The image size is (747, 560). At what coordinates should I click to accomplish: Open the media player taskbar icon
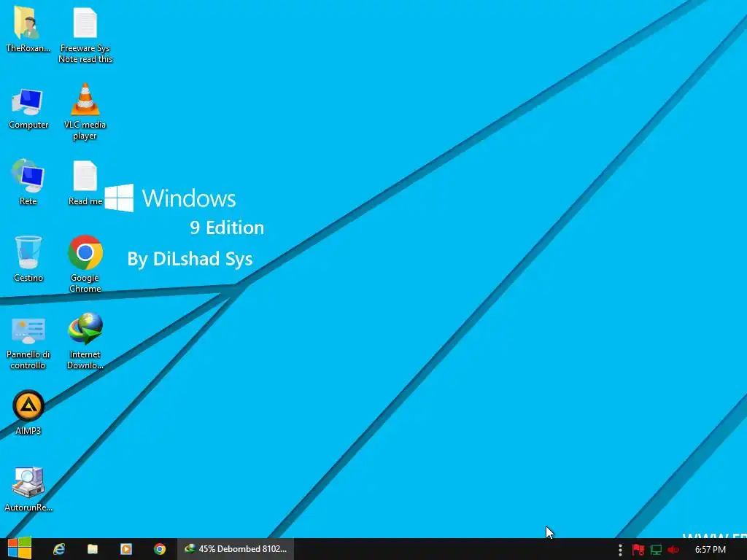125,549
